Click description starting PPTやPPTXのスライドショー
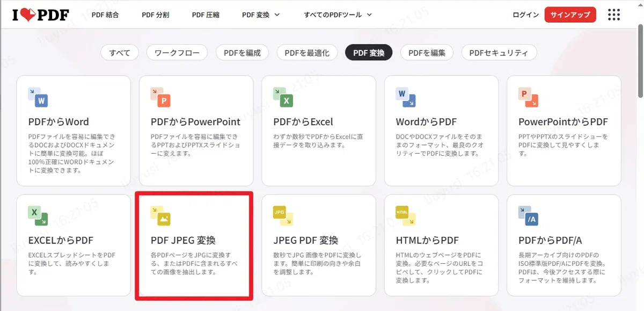Screen dimensions: 644x311 563,145
